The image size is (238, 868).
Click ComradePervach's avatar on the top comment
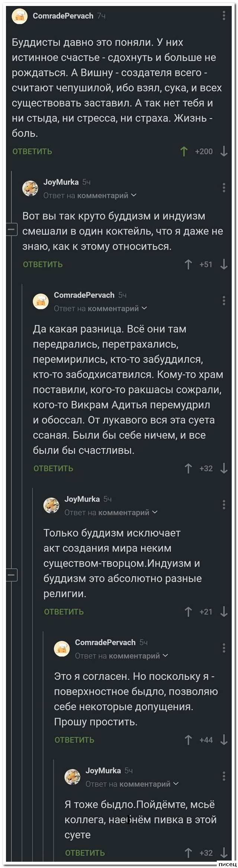click(20, 16)
